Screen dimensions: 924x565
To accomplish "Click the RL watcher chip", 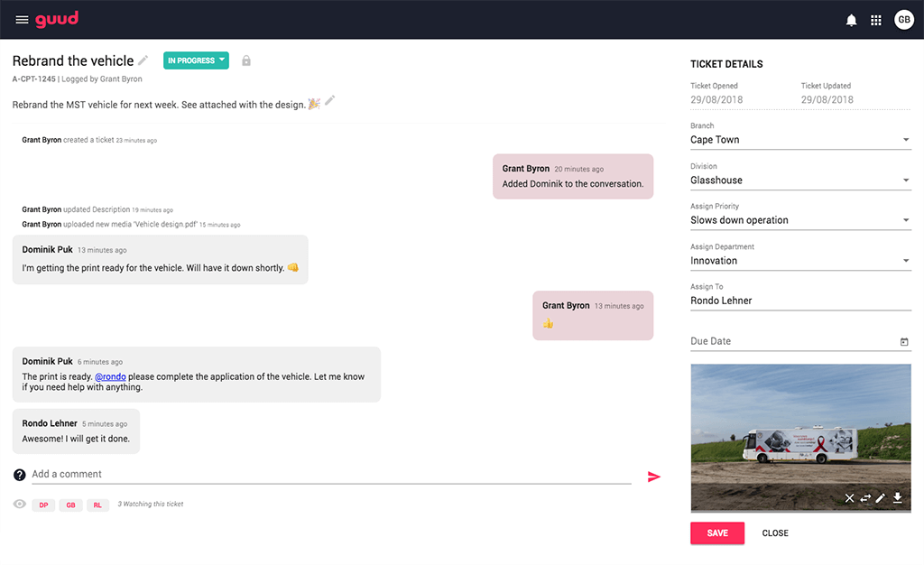I will tap(97, 505).
